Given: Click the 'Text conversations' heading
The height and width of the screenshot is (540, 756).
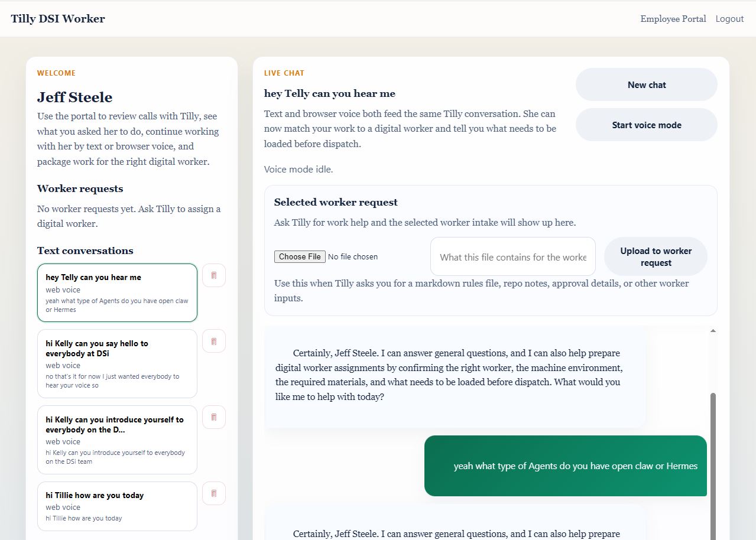Looking at the screenshot, I should pyautogui.click(x=85, y=251).
